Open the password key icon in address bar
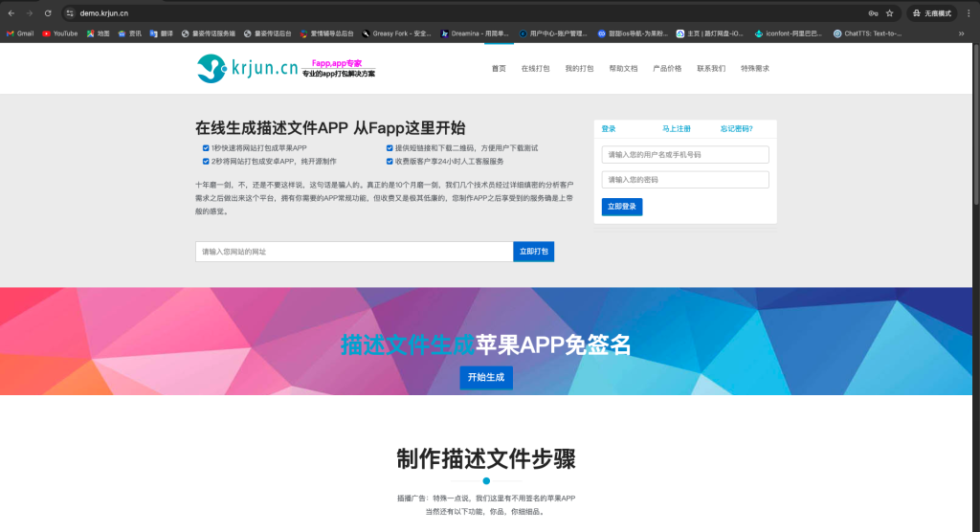 (x=873, y=13)
